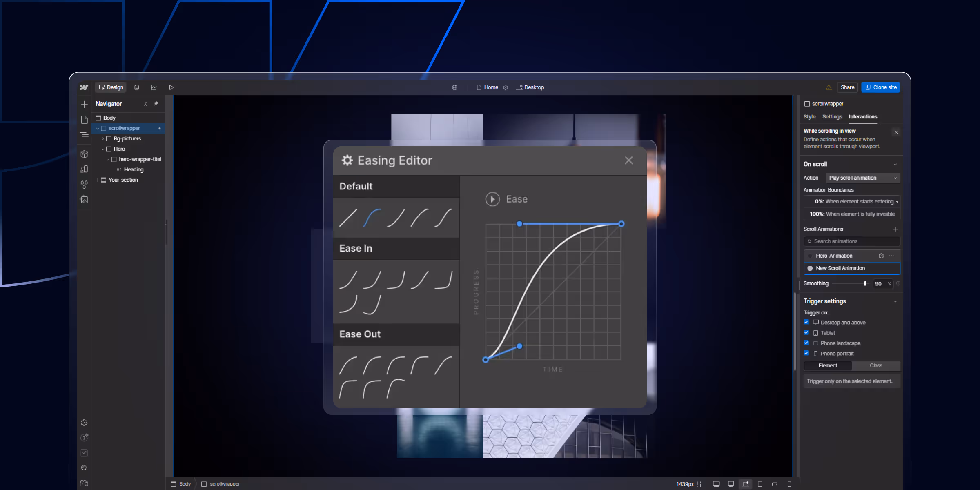The height and width of the screenshot is (490, 980).
Task: Click the globe icon in the top bar
Action: [x=454, y=87]
